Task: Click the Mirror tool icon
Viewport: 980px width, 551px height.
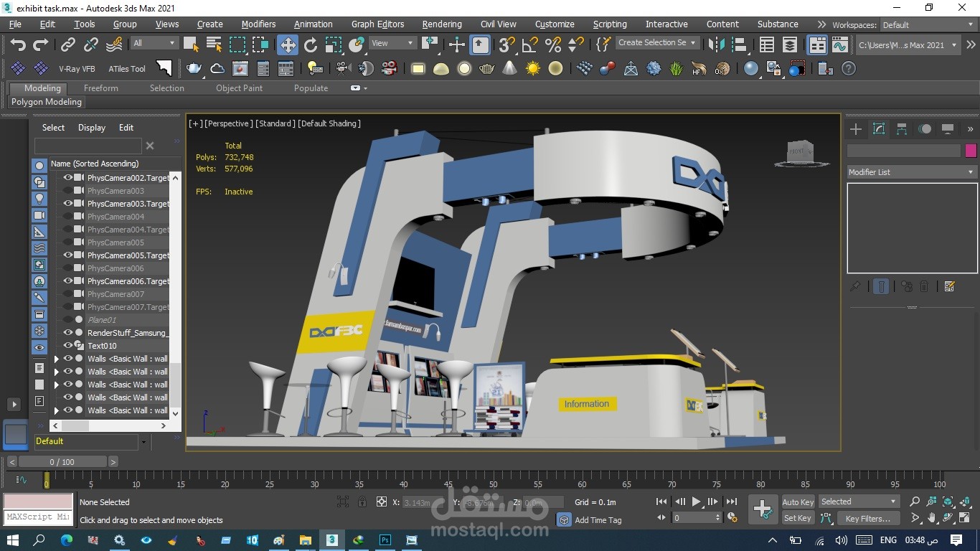Action: click(717, 44)
